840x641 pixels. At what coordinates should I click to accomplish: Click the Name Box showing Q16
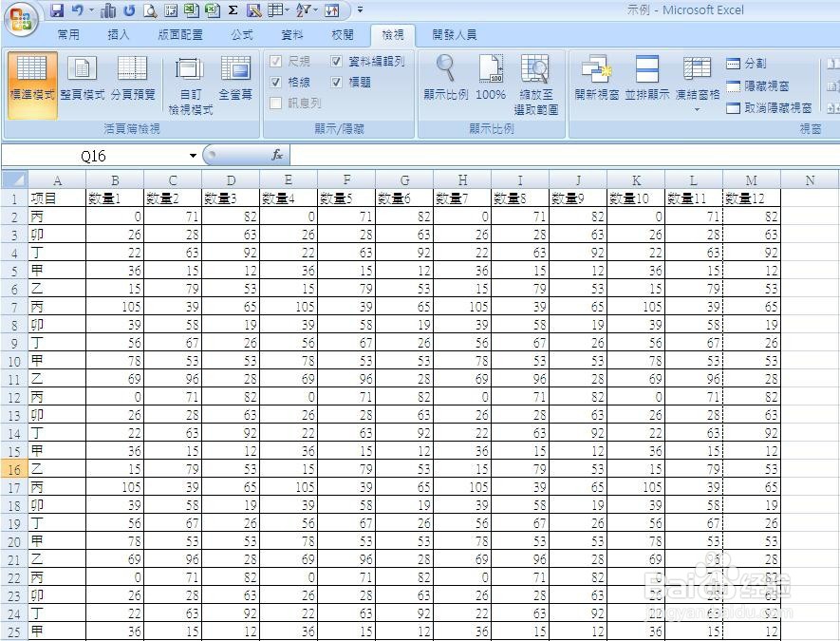coord(94,156)
